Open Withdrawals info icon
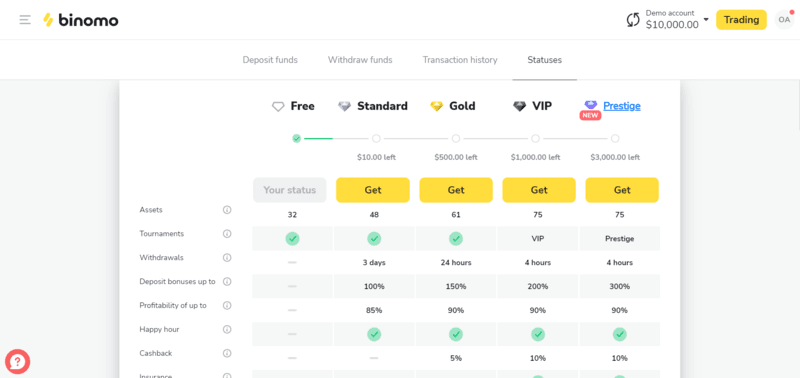800x378 pixels. (x=227, y=258)
